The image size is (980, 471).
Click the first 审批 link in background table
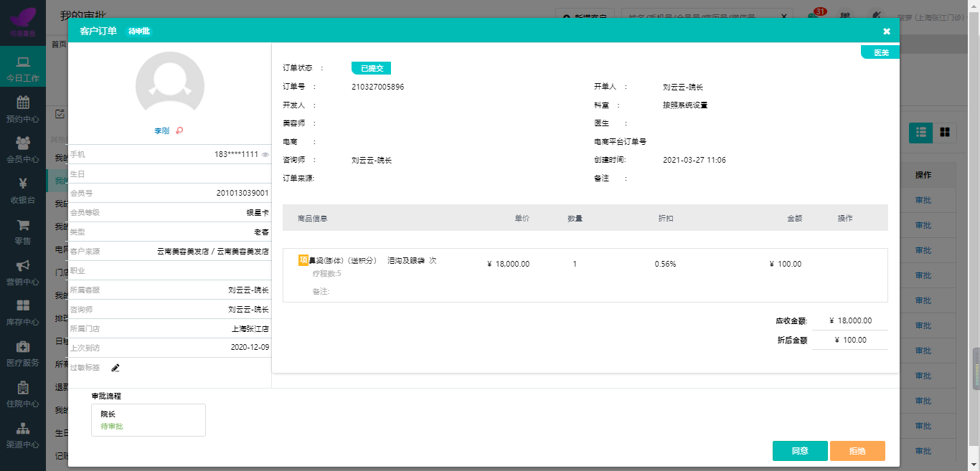tap(923, 201)
